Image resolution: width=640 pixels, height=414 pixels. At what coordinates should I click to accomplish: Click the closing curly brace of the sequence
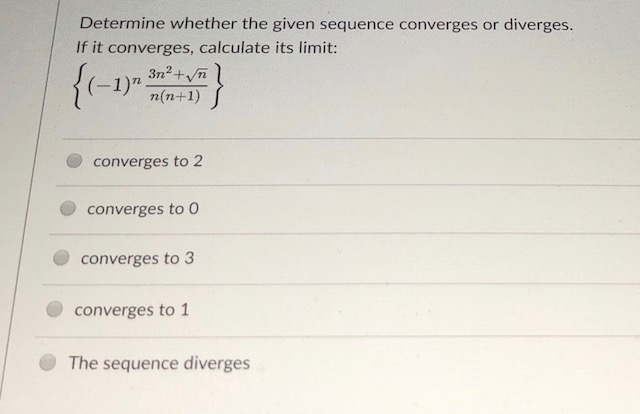point(217,86)
